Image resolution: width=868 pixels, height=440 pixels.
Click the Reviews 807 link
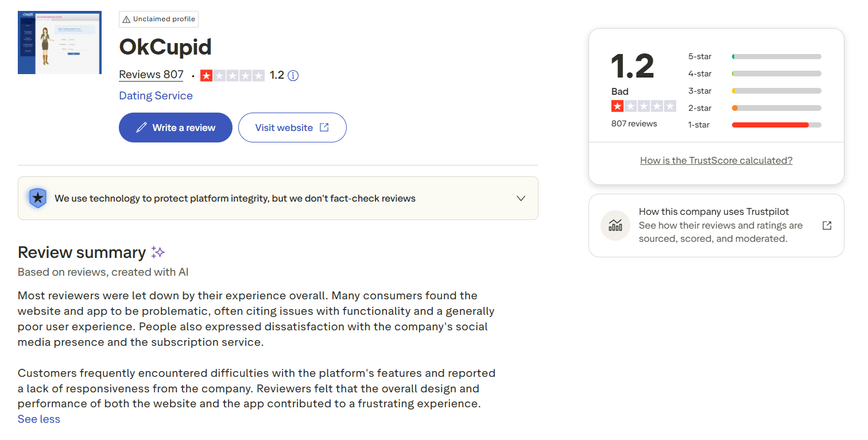[x=151, y=75]
